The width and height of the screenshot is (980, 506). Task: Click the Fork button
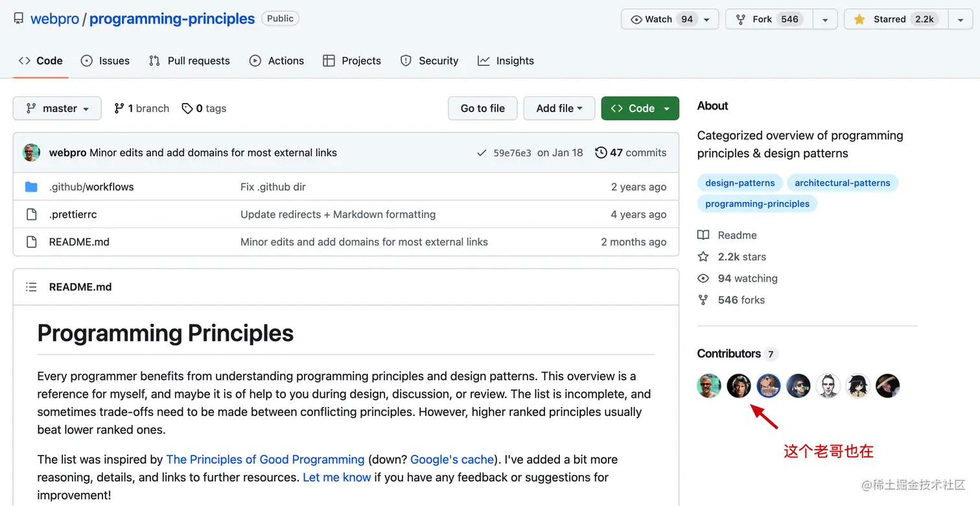pyautogui.click(x=769, y=19)
